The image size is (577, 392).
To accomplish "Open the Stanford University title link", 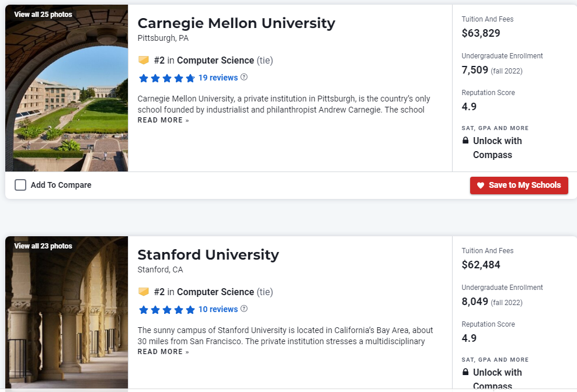I will (208, 255).
